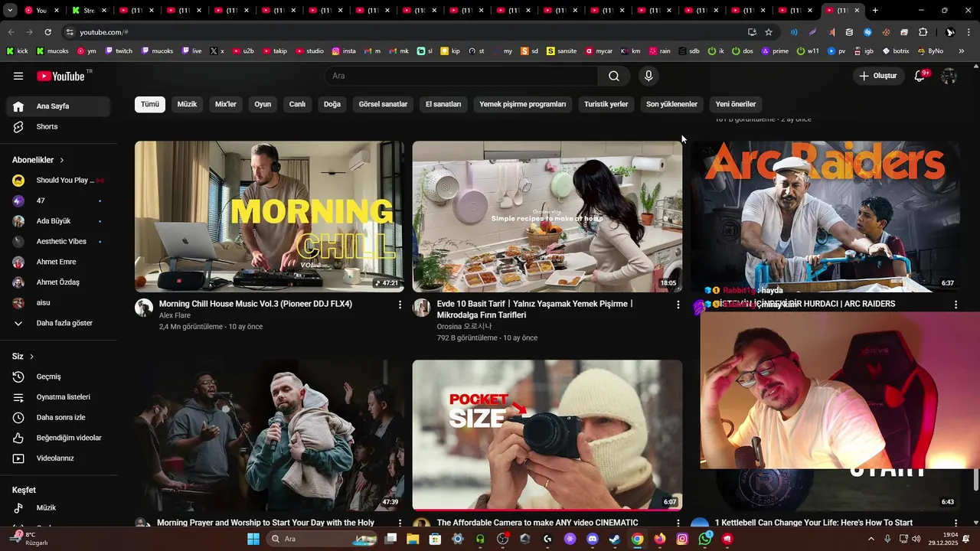Open Steam from the taskbar
980x551 pixels.
pos(614,539)
